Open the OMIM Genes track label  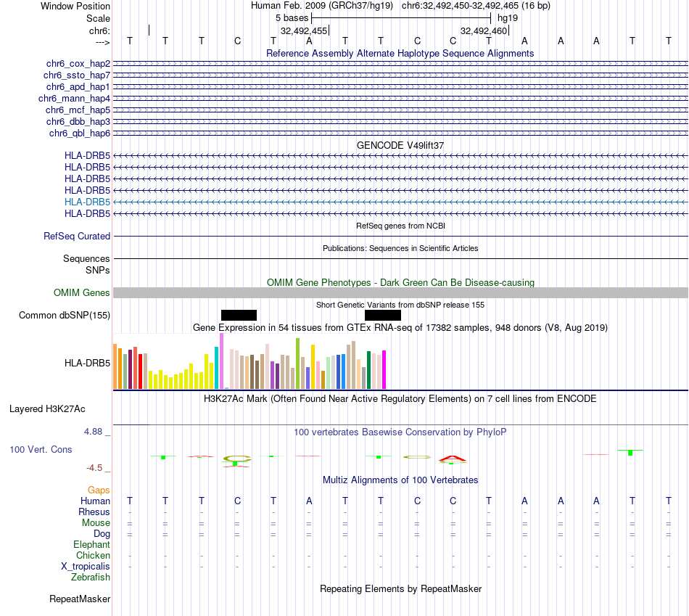[x=82, y=293]
